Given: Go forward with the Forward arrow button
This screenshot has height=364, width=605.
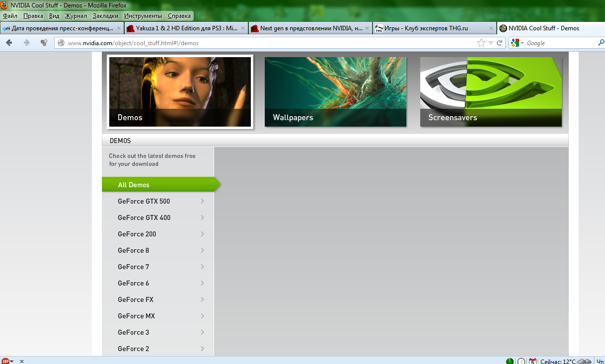Looking at the screenshot, I should click(x=27, y=43).
